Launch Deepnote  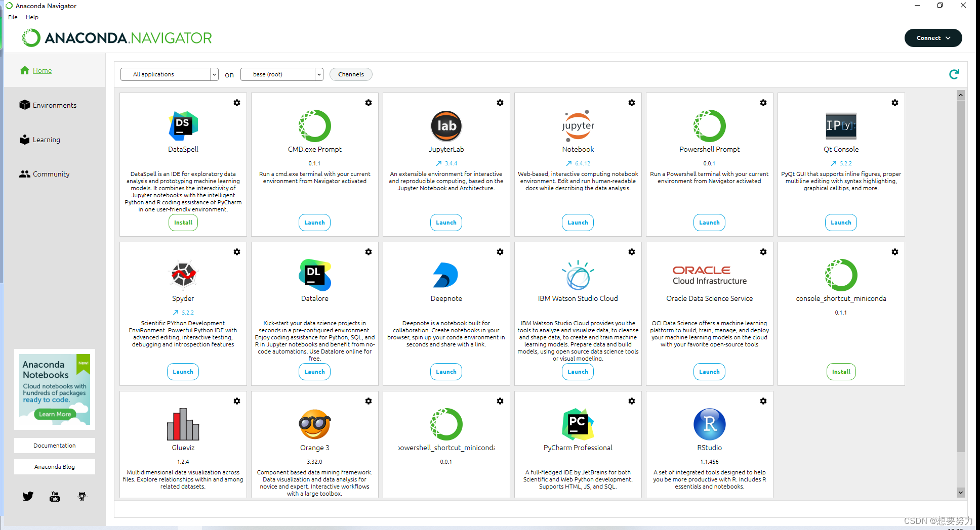click(446, 372)
